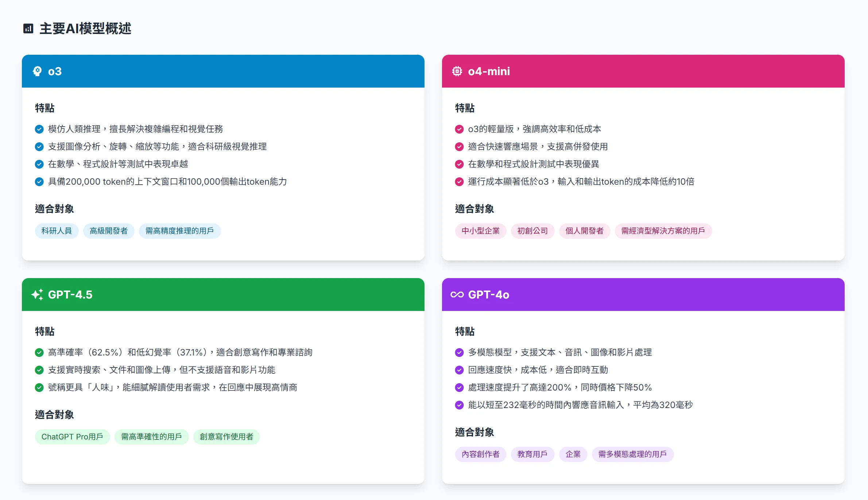Click 適合對象 heading in o3 card
868x500 pixels.
[x=55, y=209]
